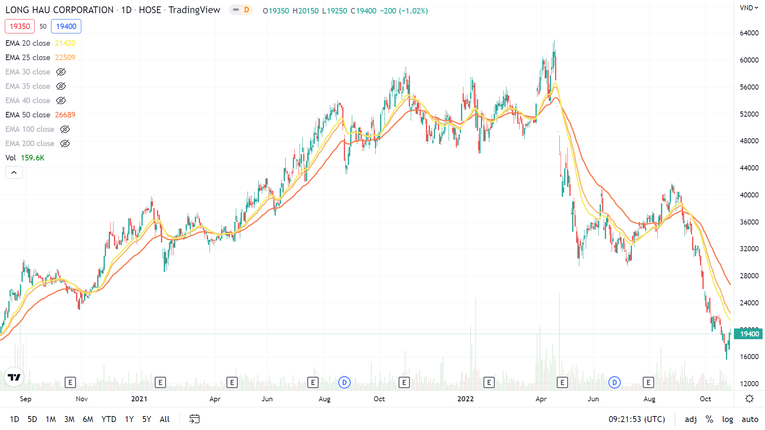Show the hidden EMA 100 indicator
This screenshot has width=765, height=430.
point(65,129)
